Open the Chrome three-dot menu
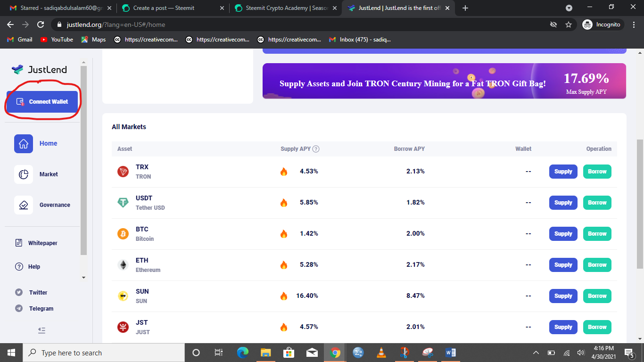The width and height of the screenshot is (644, 362). point(634,25)
